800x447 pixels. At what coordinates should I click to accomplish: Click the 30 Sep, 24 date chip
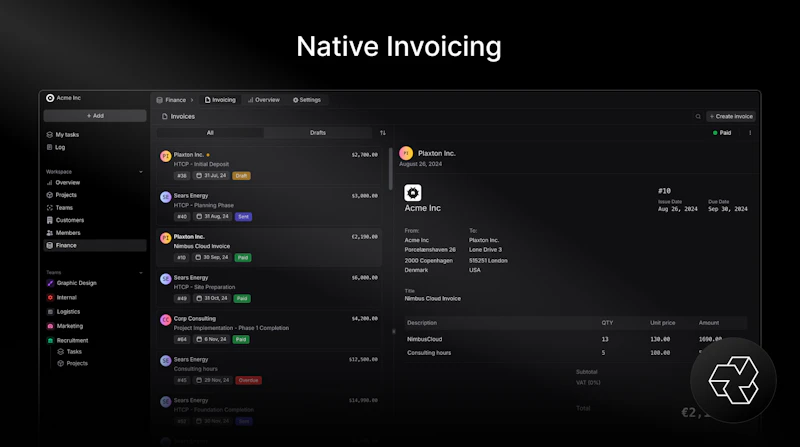tap(212, 258)
